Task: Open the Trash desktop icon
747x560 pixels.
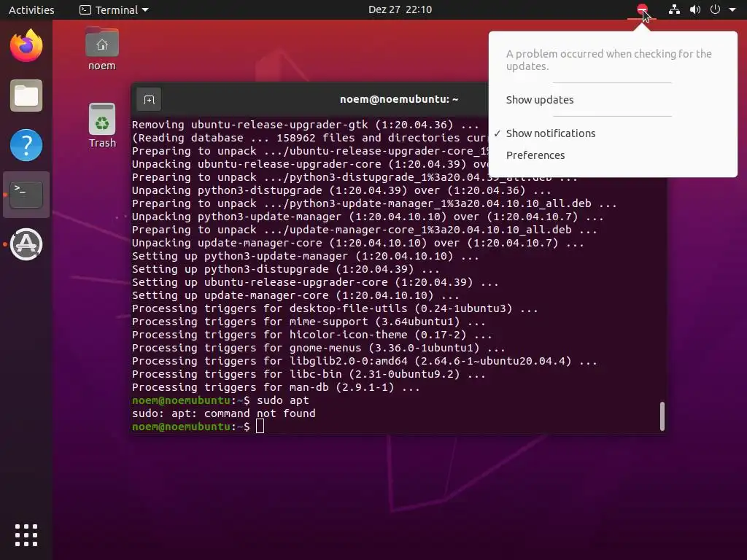Action: (x=102, y=125)
